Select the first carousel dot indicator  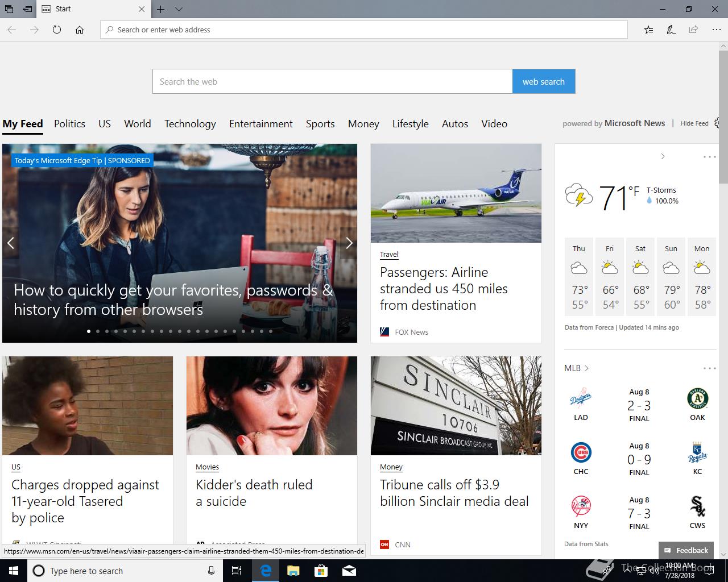89,331
